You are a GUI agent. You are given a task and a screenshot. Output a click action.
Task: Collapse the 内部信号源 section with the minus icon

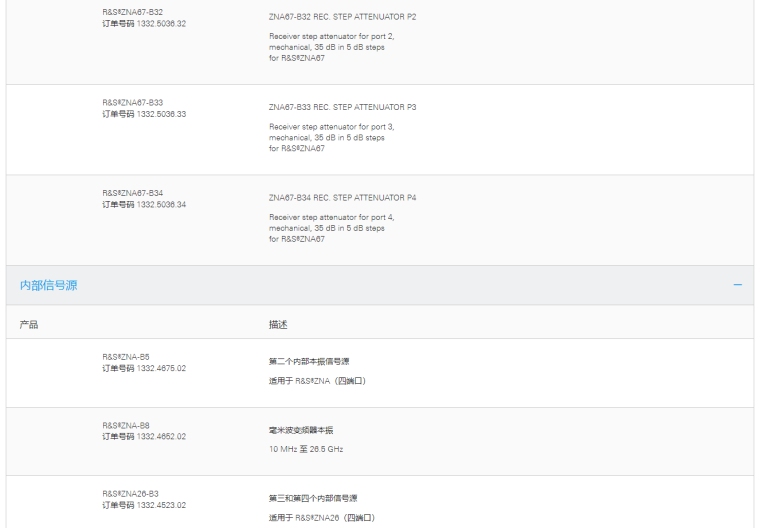[x=737, y=286]
